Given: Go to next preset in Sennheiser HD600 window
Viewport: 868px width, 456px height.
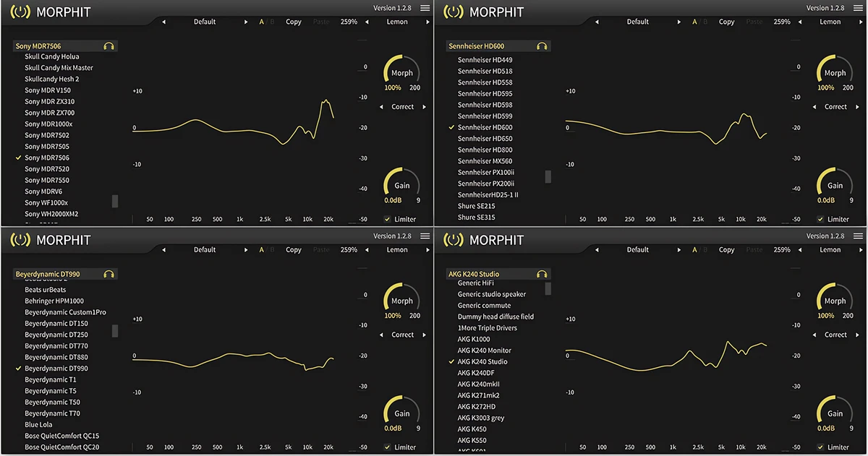Looking at the screenshot, I should (679, 22).
